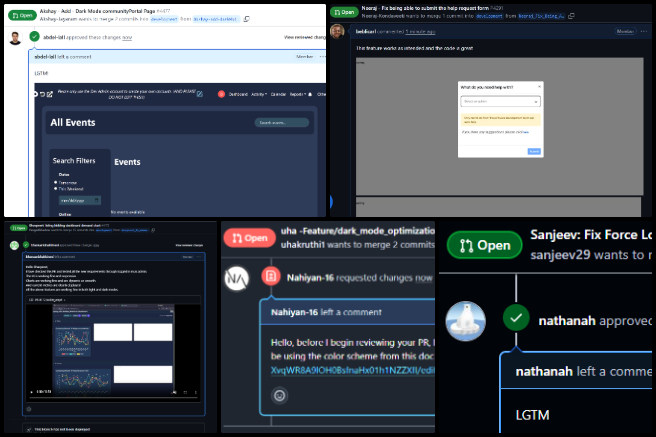Open 'View reviewed changes' in Akshay's PR

coord(305,37)
